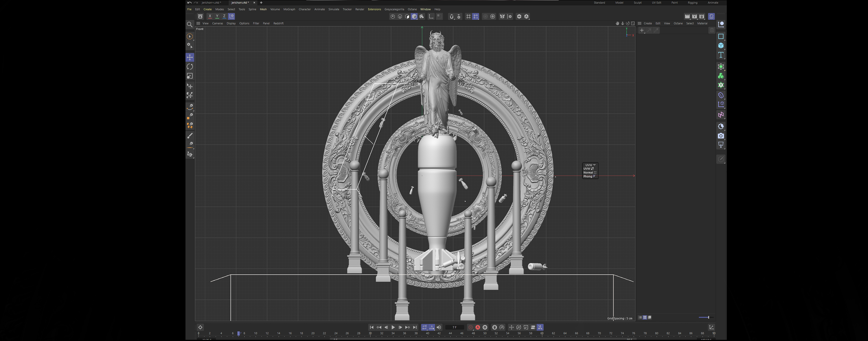Select the Move tool in left toolbar
Screen dimensions: 868x341
(x=190, y=57)
